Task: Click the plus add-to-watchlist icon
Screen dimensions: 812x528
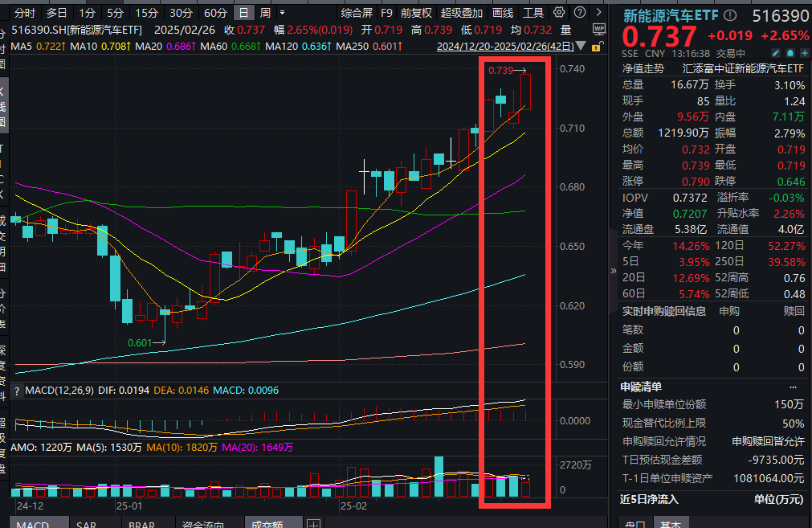Action: (x=802, y=54)
